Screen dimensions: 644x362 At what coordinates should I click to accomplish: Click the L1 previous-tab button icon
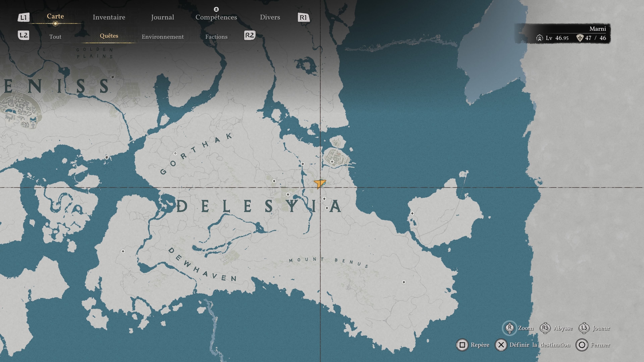[x=23, y=17]
